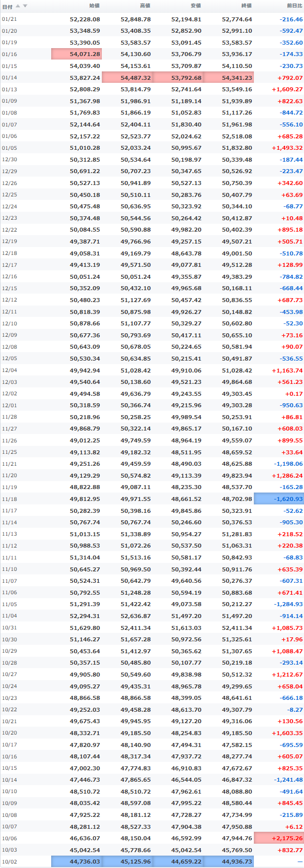This screenshot has width=304, height=868.
Task: Select the 10/14 change -1,241.48
Action: 288,780
